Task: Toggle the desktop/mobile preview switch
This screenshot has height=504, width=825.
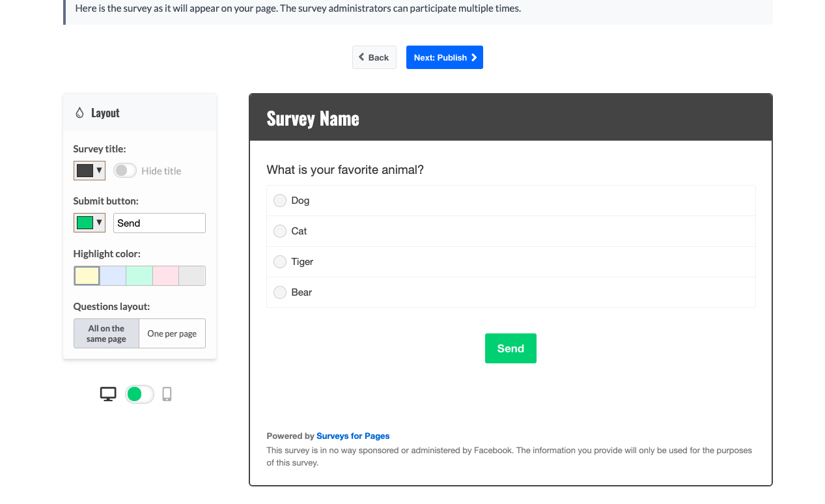Action: [x=139, y=394]
